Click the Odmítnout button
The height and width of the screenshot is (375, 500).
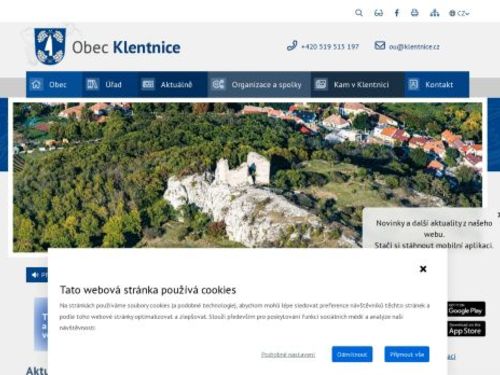[352, 354]
